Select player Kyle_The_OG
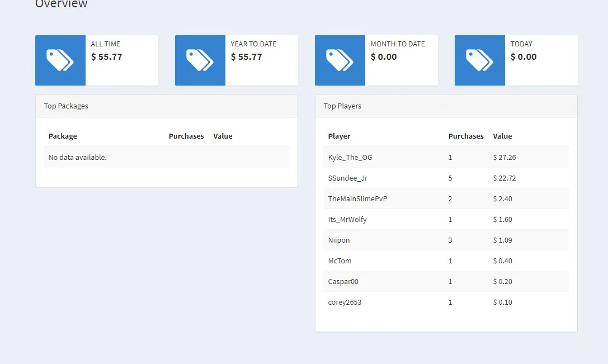 (x=350, y=157)
